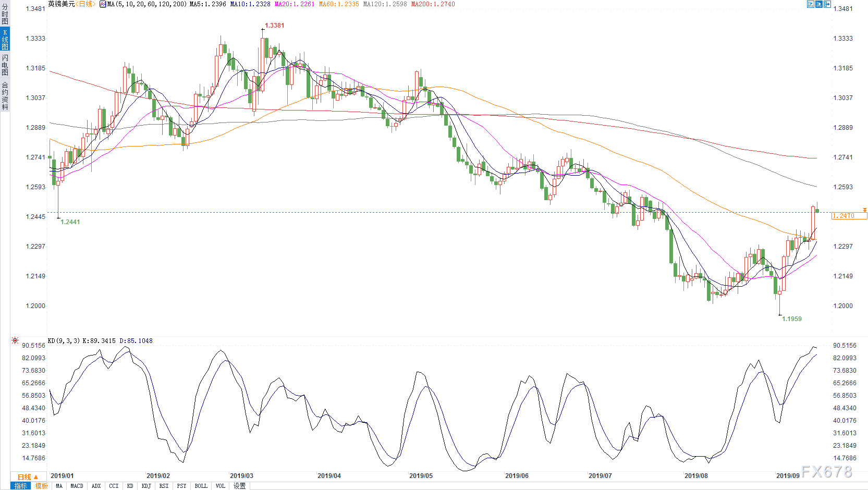
Task: Click the KD(9,3,3) parameter label
Action: pos(64,341)
